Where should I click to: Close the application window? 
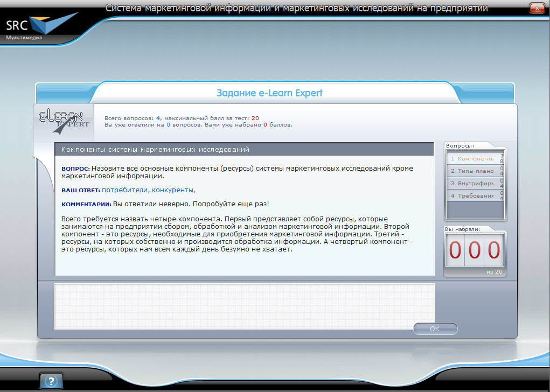point(537,8)
